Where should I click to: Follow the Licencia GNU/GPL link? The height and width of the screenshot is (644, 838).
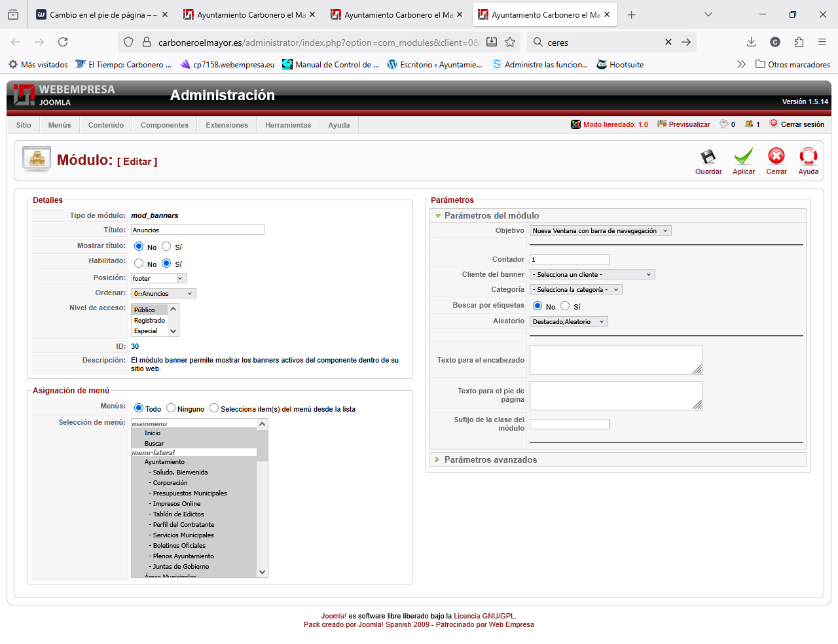click(x=484, y=616)
